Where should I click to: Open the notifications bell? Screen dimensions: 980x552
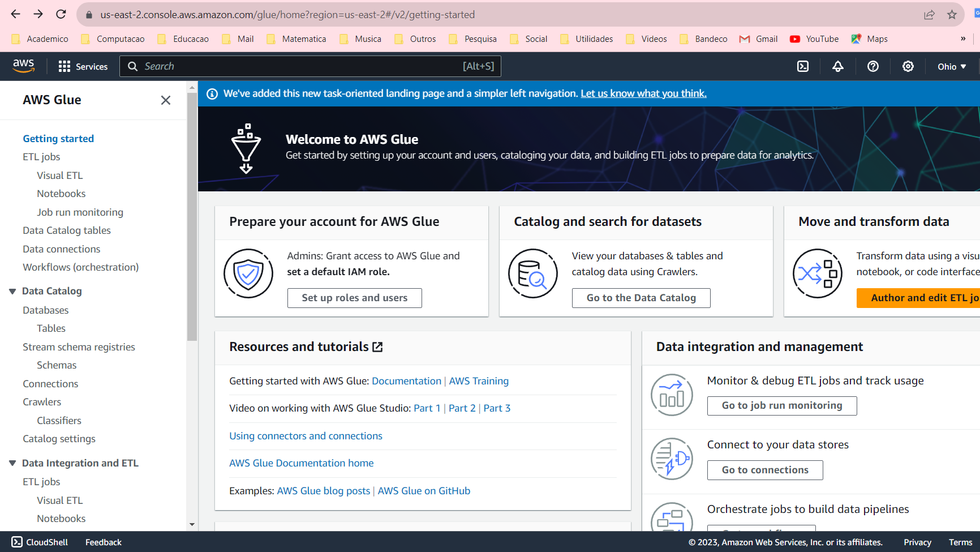[x=838, y=66]
